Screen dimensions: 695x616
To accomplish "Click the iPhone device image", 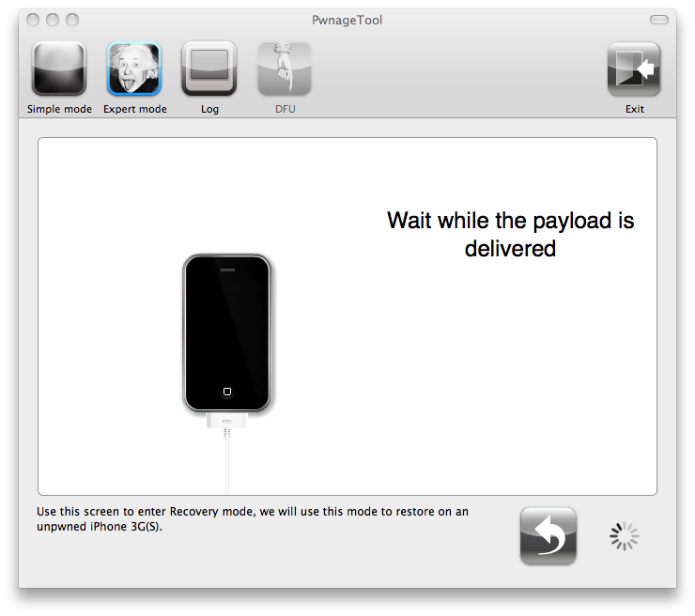I will [227, 332].
